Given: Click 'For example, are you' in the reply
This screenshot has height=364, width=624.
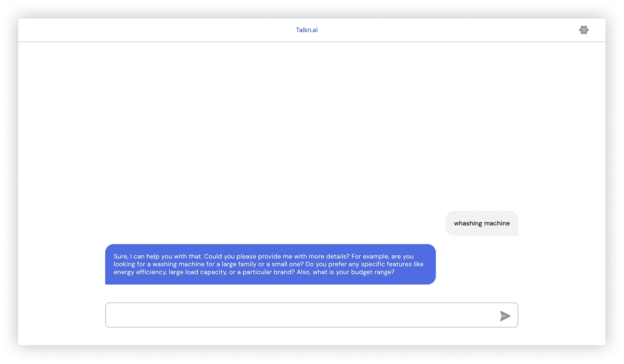Looking at the screenshot, I should tap(382, 256).
